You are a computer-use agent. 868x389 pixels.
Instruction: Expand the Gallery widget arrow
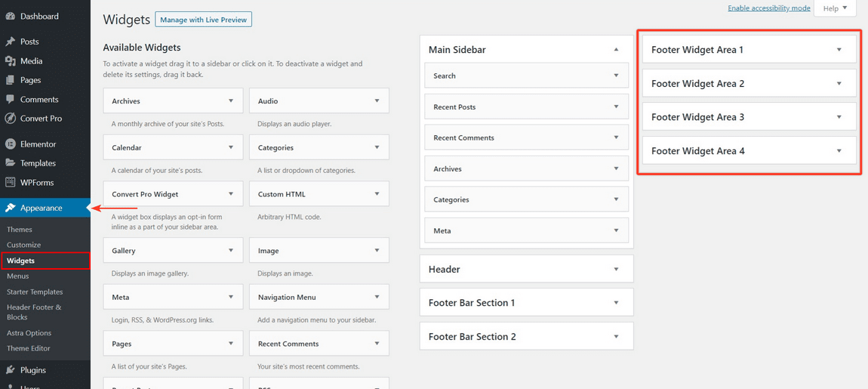point(231,251)
